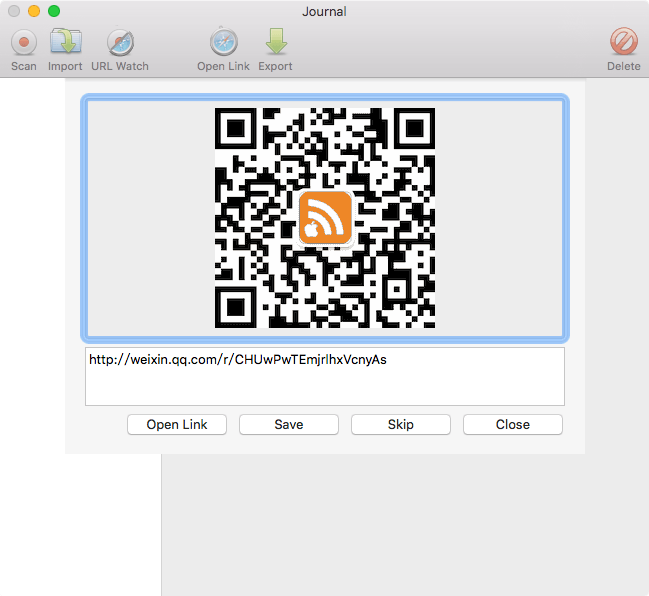Viewport: 649px width, 596px height.
Task: Open the Import toolbar icon
Action: pyautogui.click(x=65, y=41)
